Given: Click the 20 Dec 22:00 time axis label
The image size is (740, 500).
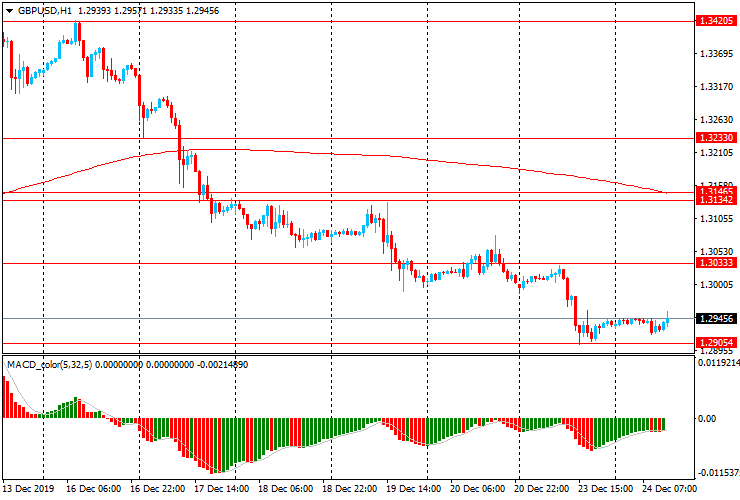Looking at the screenshot, I should coord(542,489).
